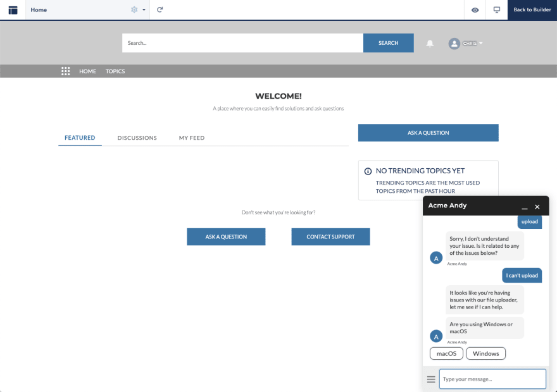Click ASK A QUESTION sidebar button
The image size is (557, 392).
[428, 133]
